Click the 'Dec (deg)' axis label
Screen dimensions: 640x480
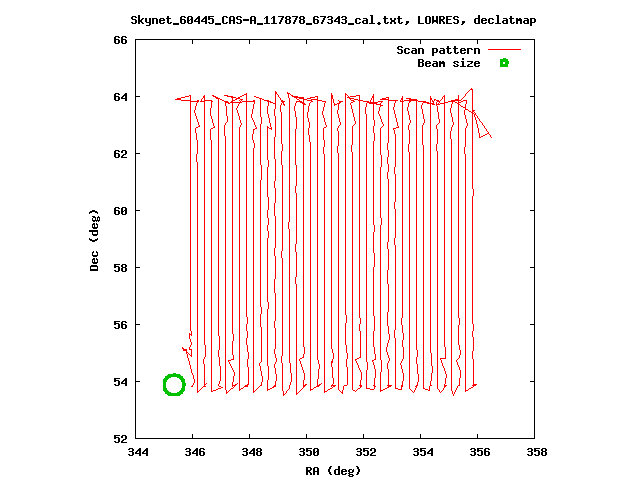(94, 240)
